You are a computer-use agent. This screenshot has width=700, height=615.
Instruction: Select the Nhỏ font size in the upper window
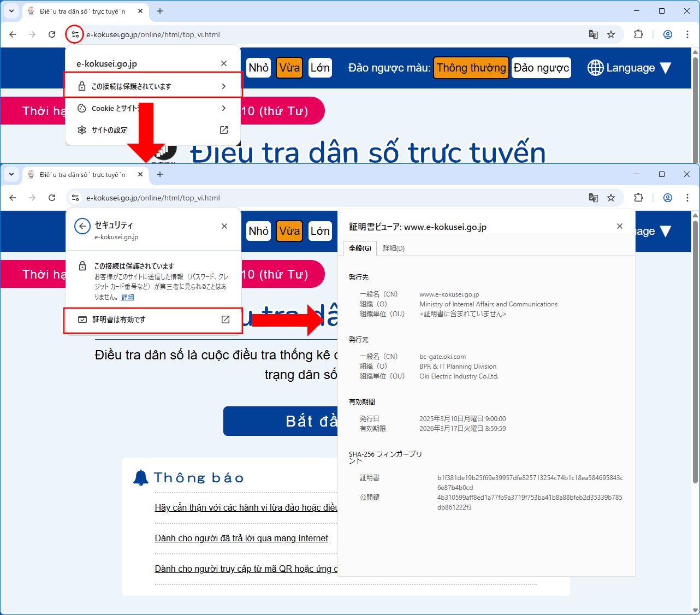pos(258,68)
